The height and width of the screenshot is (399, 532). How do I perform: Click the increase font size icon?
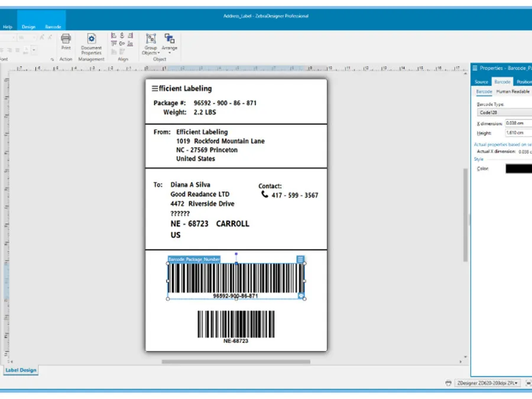[42, 38]
